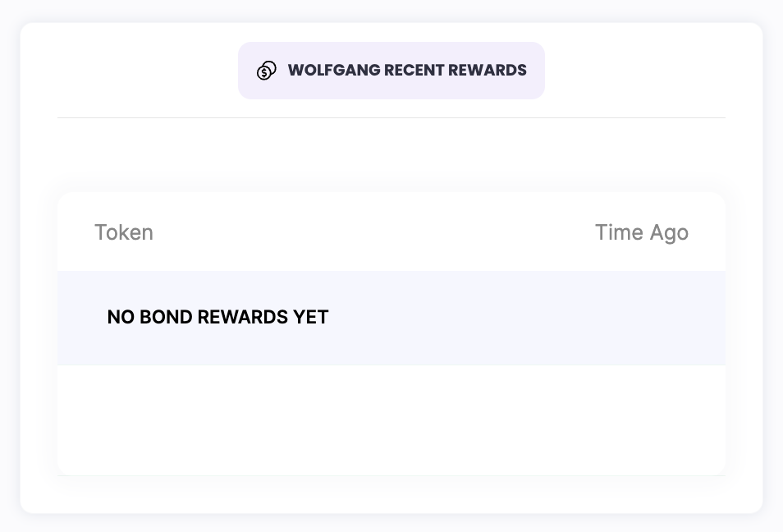Click the Wolfgang Recent Rewards title
This screenshot has height=532, width=783.
pyautogui.click(x=406, y=71)
